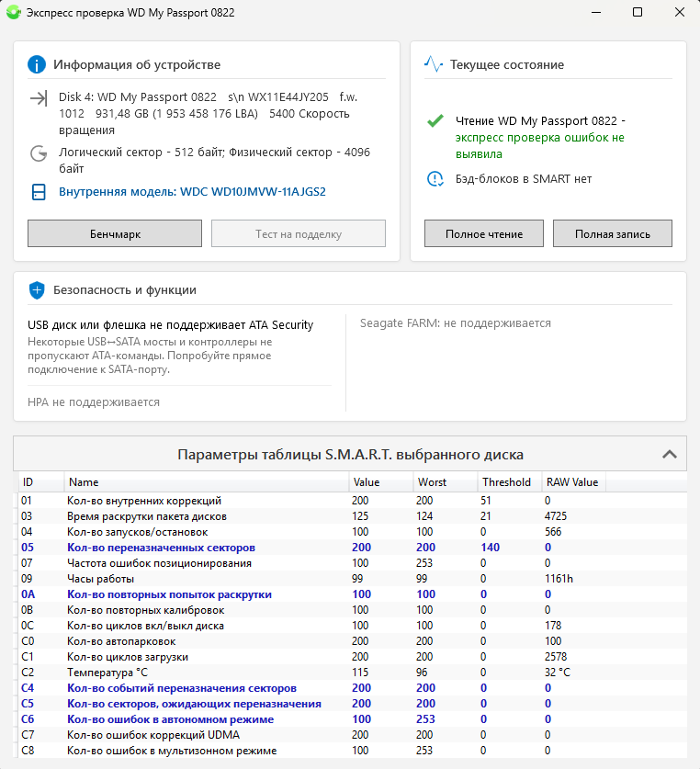
Task: Start the Полное чтение scan
Action: (484, 234)
